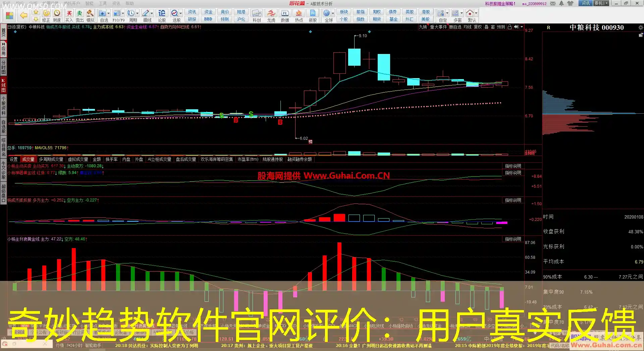644x351 pixels.
Task: Open the 科技股掘金策略 promotional link
Action: (x=500, y=4)
